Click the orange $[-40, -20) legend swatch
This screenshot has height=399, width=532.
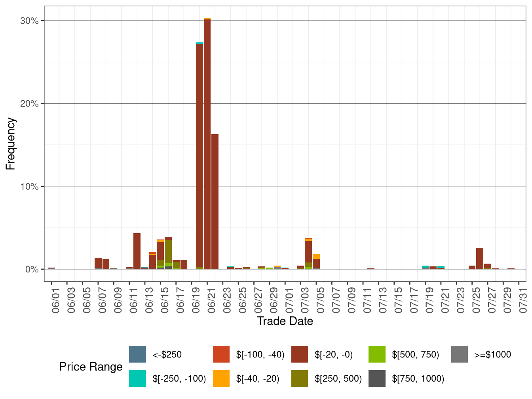pyautogui.click(x=221, y=378)
